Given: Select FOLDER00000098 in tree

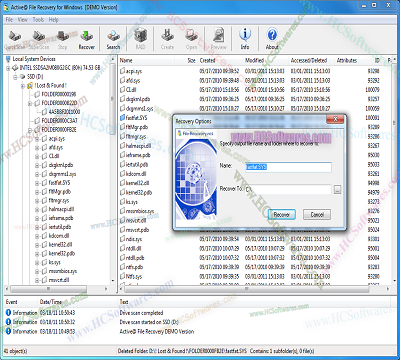Looking at the screenshot, I should [x=59, y=94].
